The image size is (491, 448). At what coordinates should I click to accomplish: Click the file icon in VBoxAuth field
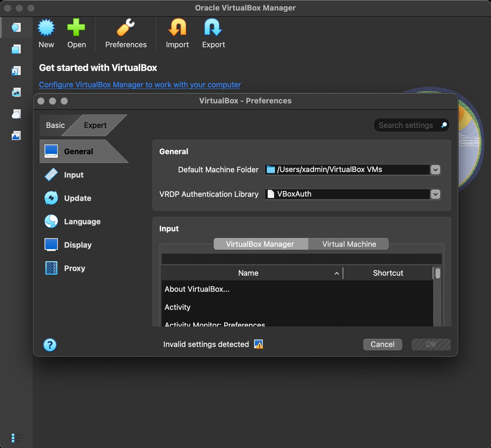[x=271, y=194]
